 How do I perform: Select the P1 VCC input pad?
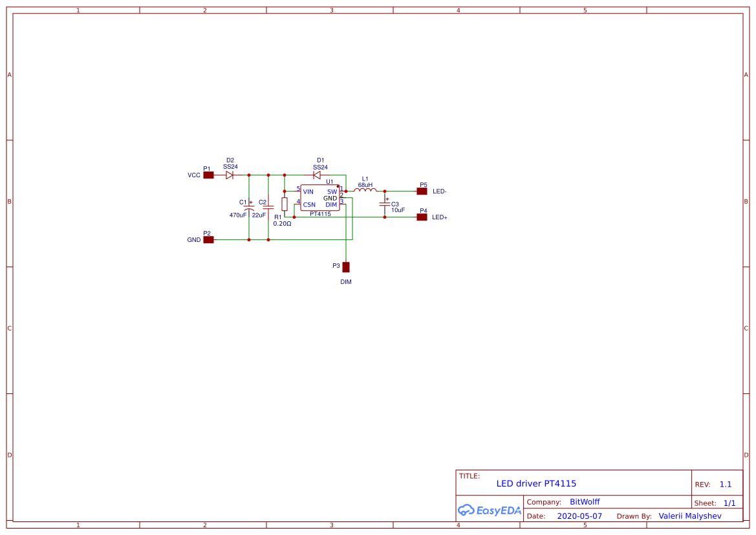[208, 175]
